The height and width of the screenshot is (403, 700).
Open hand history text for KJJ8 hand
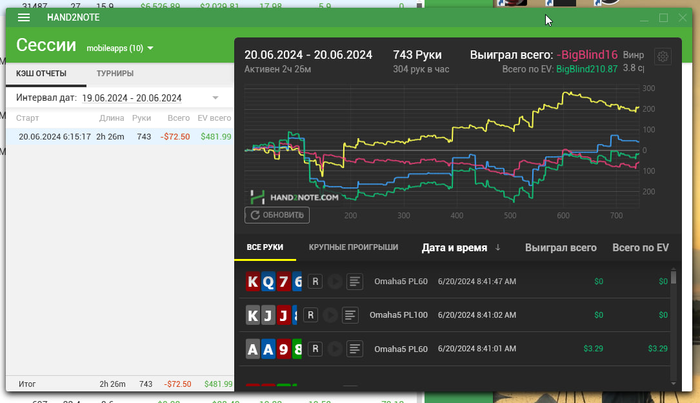(x=350, y=315)
